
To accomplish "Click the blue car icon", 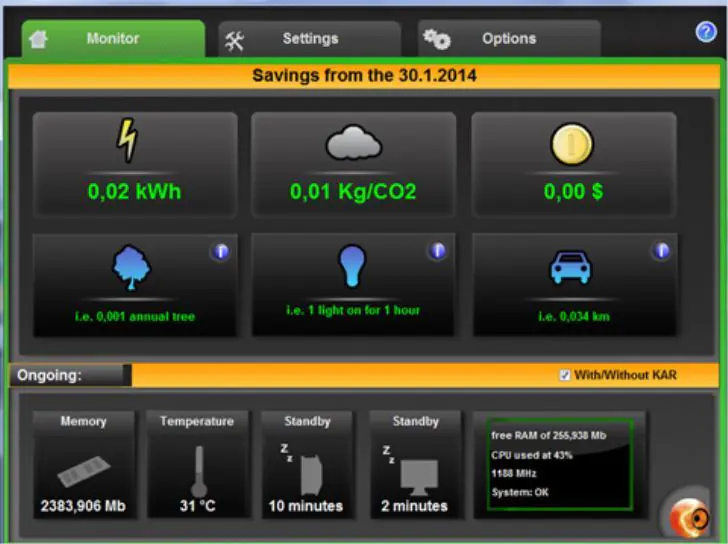I will point(573,269).
